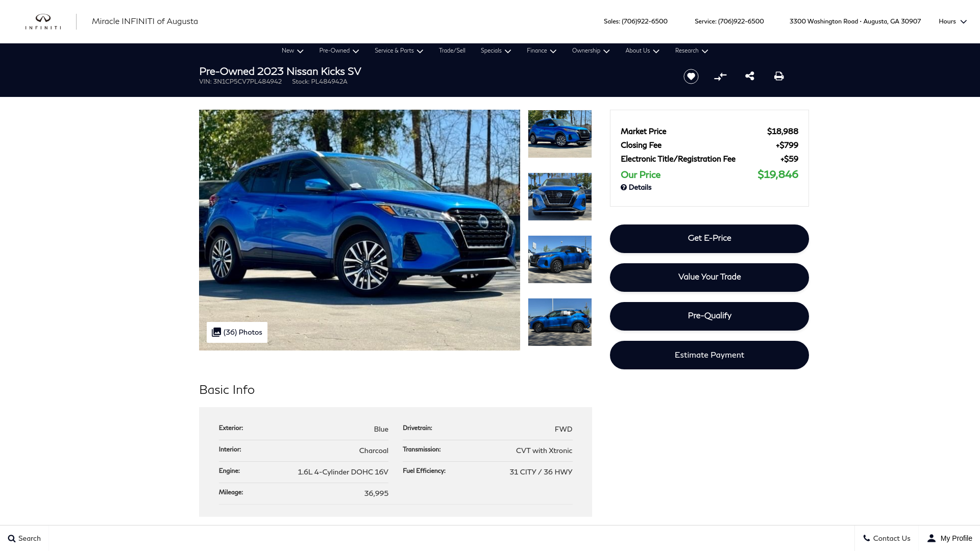Image resolution: width=980 pixels, height=551 pixels.
Task: Select the front grille view thumbnail
Action: coord(560,196)
